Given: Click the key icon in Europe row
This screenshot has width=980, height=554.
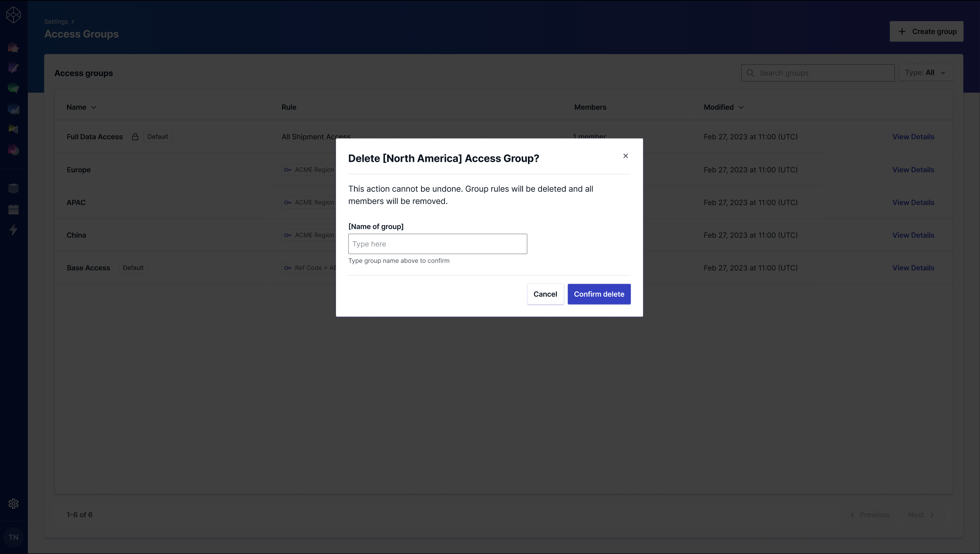Looking at the screenshot, I should [x=288, y=170].
